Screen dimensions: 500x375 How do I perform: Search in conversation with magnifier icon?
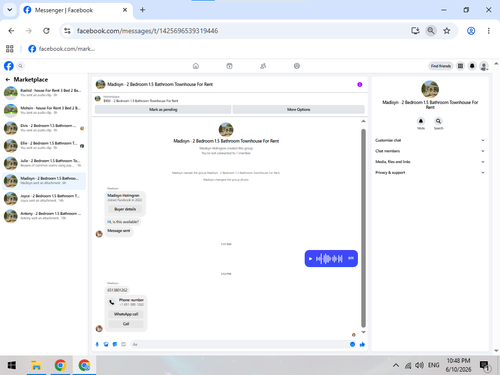(x=438, y=121)
